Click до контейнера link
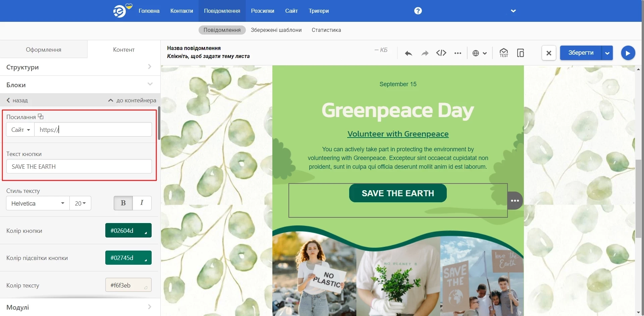Screen dimensions: 644x316 pyautogui.click(x=132, y=100)
